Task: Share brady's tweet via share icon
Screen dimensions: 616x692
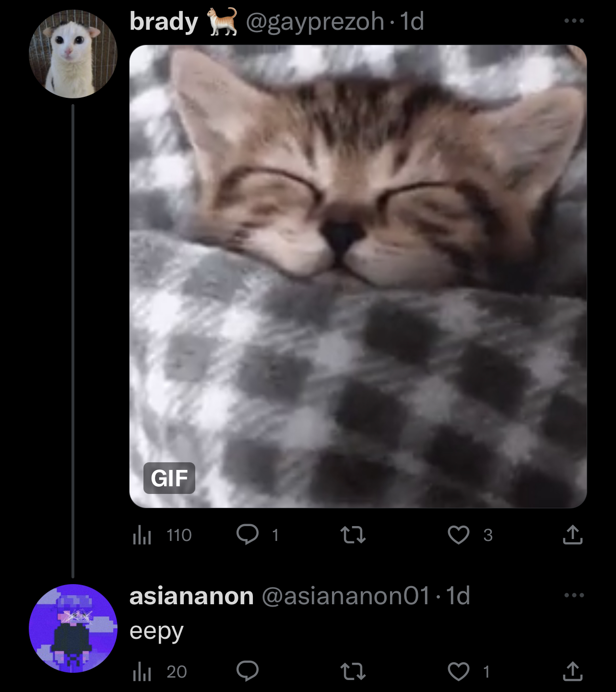Action: point(572,535)
